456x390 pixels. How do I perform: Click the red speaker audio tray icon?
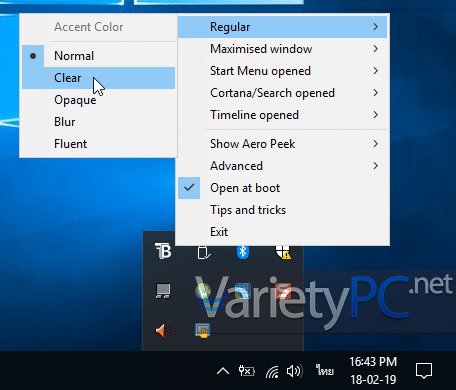tap(163, 331)
